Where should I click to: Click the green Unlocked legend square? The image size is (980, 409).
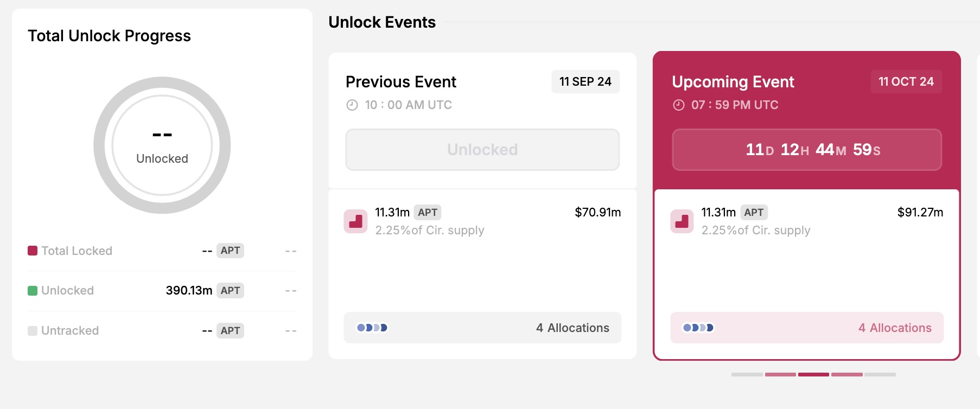tap(33, 291)
